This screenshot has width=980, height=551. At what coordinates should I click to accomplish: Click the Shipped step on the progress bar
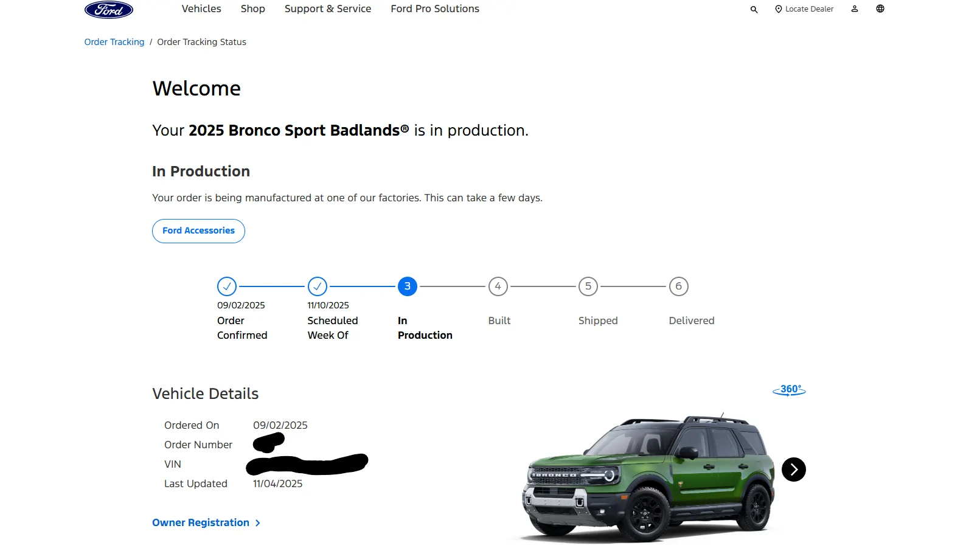click(588, 286)
